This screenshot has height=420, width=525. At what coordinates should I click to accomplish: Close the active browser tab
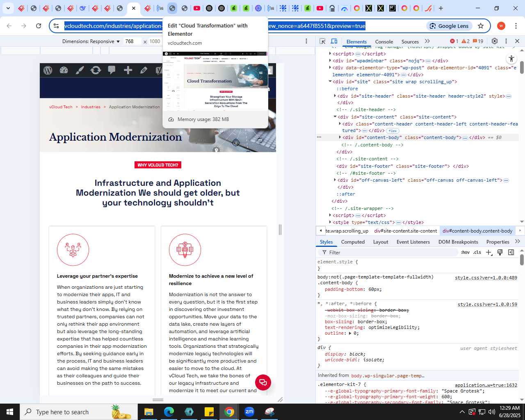[x=134, y=8]
